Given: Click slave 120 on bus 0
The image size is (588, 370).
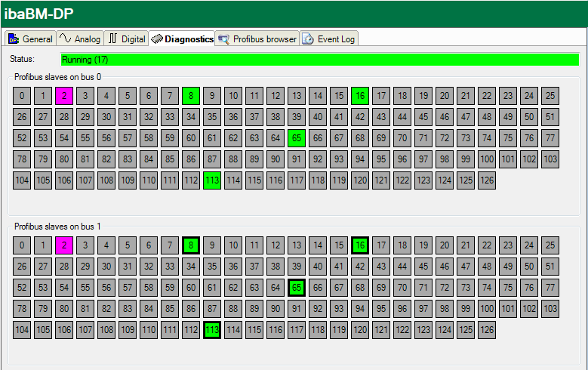Looking at the screenshot, I should point(360,180).
